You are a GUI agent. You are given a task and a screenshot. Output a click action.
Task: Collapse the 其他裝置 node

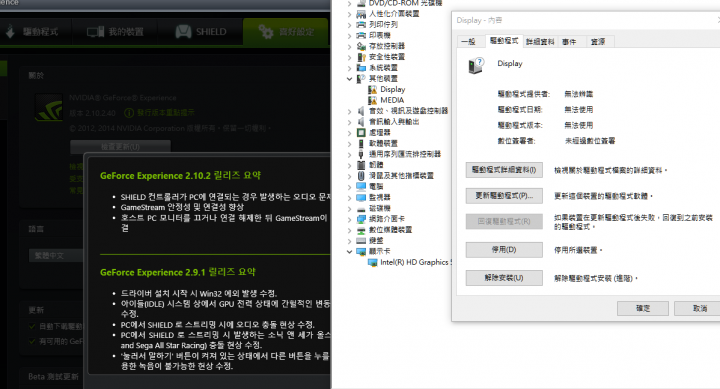pos(349,79)
